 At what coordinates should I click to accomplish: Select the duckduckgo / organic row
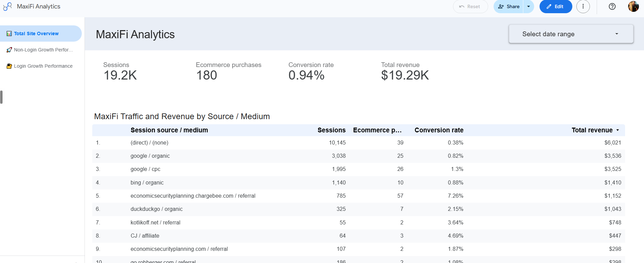[358, 209]
